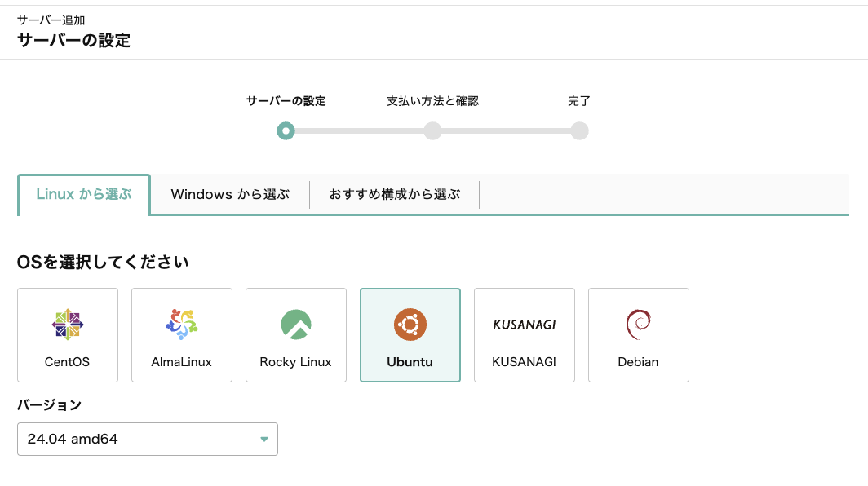Click the Rocky Linux name label
Viewport: 868px width, 486px height.
(296, 362)
